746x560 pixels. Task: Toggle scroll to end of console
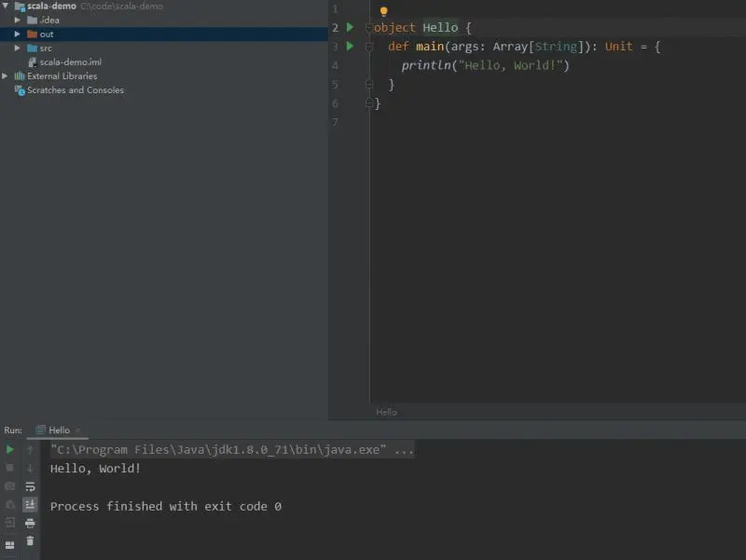point(30,504)
